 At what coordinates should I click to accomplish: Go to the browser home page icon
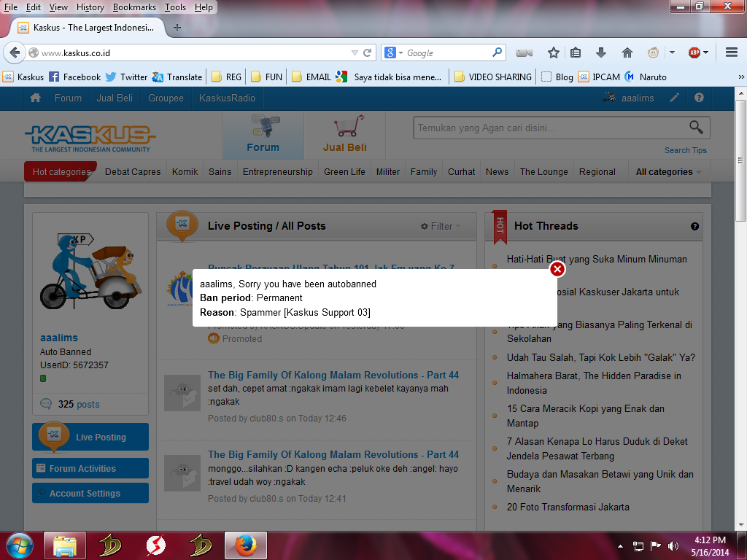(627, 52)
